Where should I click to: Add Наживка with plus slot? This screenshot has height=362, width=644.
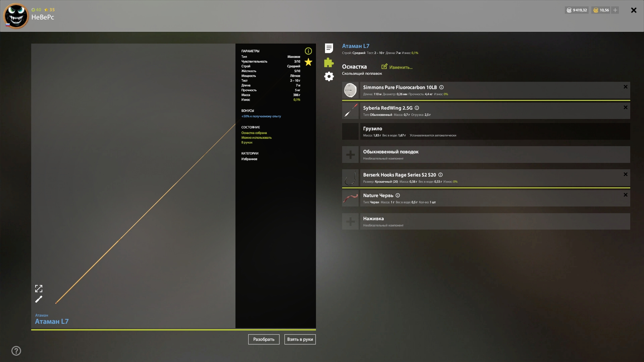click(x=351, y=222)
